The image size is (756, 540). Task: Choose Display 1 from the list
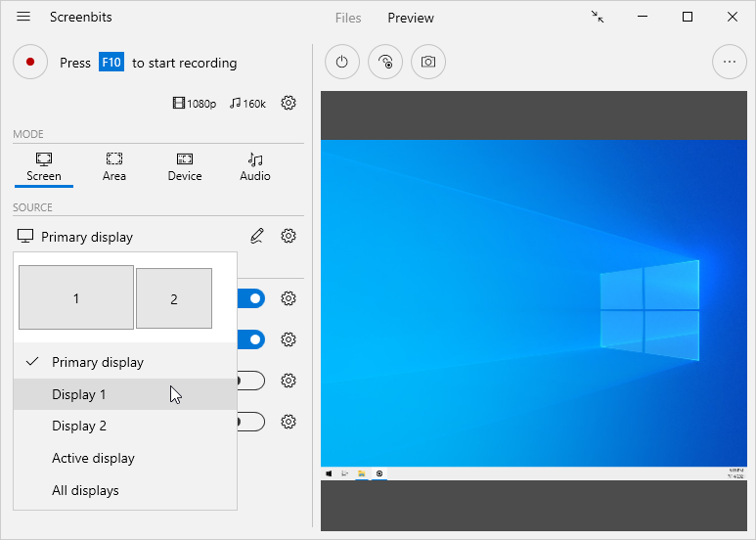125,394
